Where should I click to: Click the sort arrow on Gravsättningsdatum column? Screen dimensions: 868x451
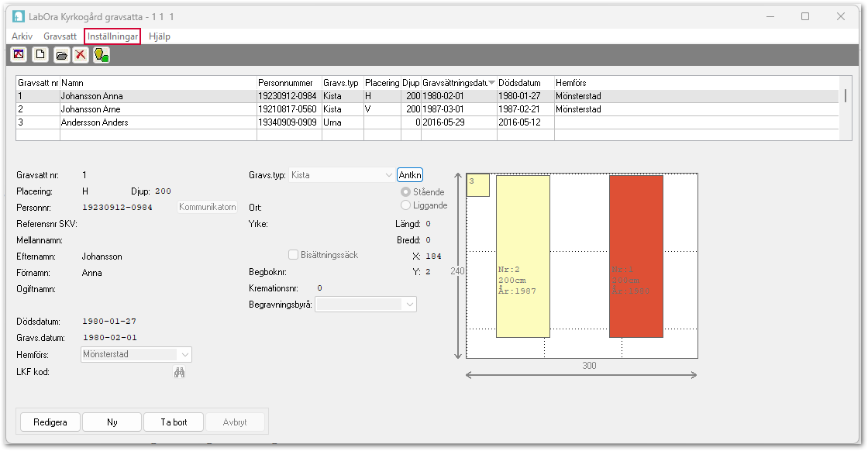coord(491,83)
